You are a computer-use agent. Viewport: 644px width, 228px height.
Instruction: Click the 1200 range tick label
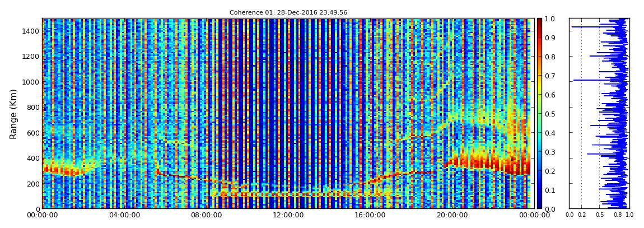(x=31, y=57)
